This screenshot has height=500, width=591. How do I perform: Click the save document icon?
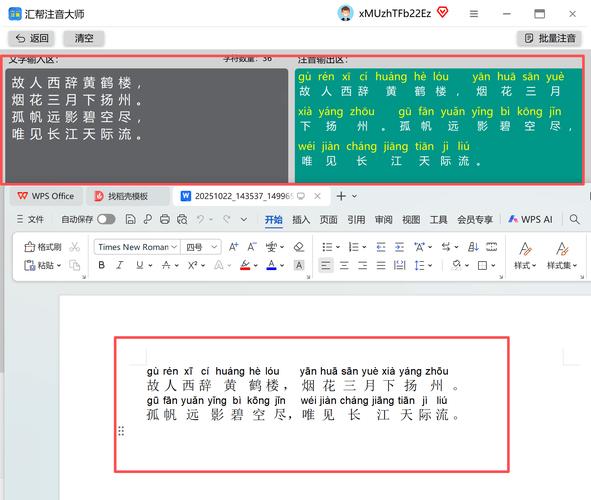[x=130, y=219]
